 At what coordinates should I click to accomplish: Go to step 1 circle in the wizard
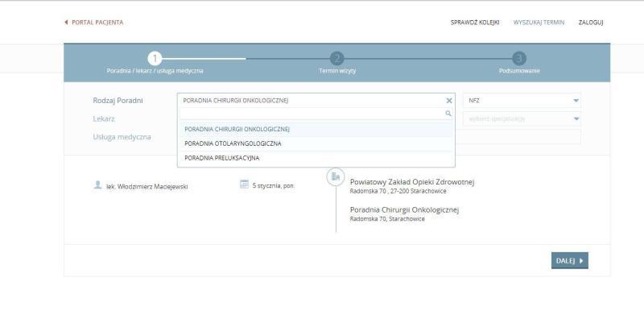(155, 59)
